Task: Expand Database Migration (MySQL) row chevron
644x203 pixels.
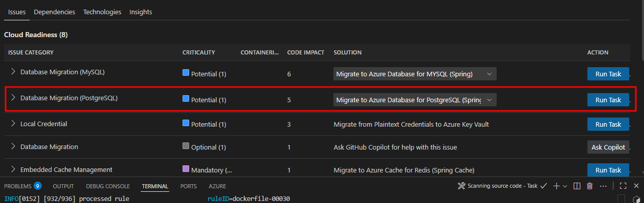Action: 13,72
